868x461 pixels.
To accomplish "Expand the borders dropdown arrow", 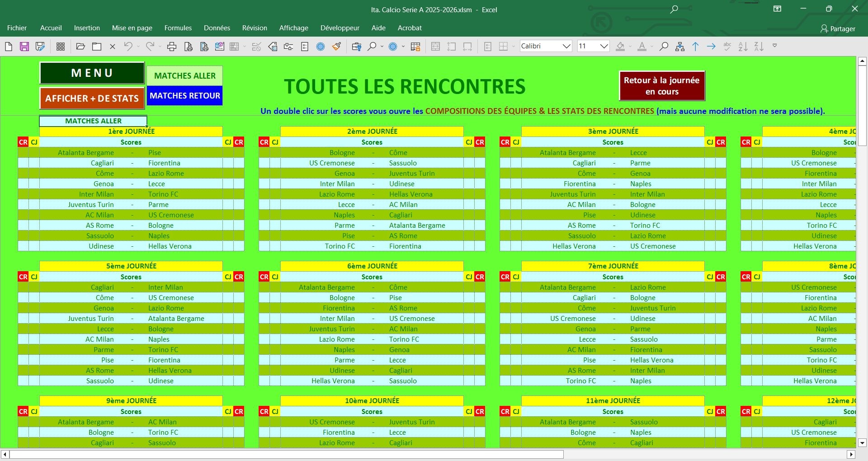I will 514,46.
